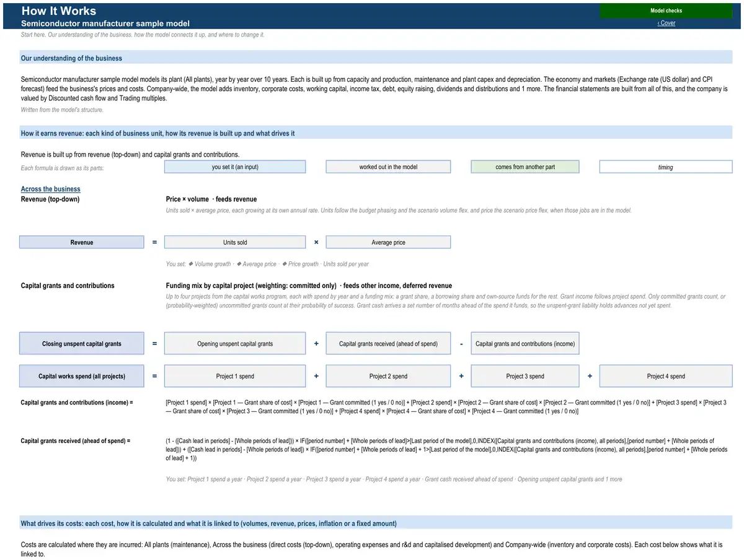Follow the Across the business link
The image size is (744, 560).
(x=51, y=189)
